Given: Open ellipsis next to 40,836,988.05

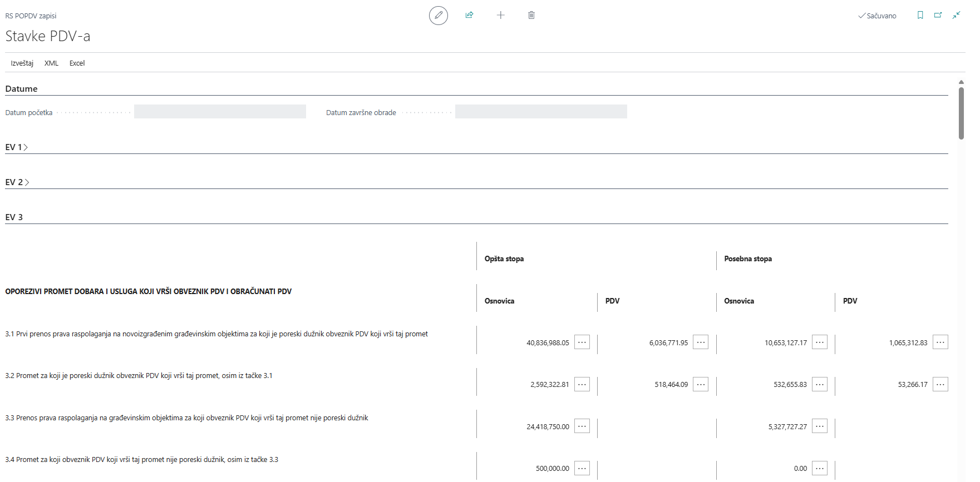Looking at the screenshot, I should [582, 342].
